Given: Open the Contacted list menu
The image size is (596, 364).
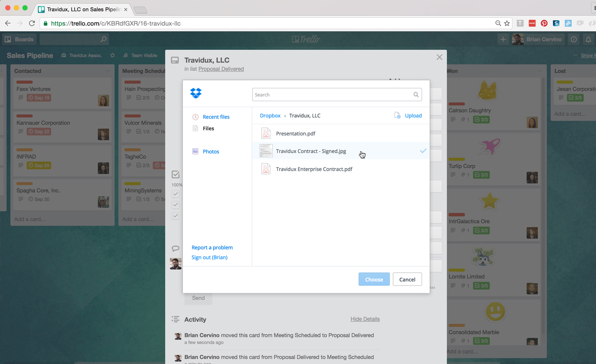Looking at the screenshot, I should pos(108,71).
